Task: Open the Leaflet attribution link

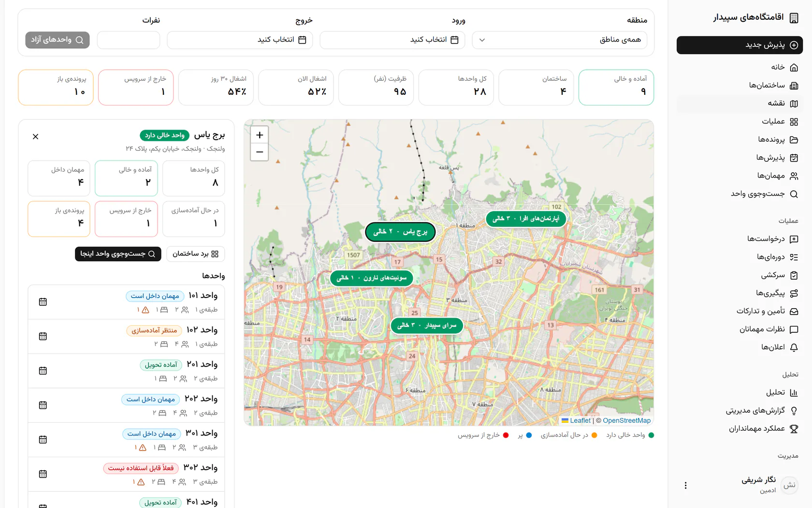Action: click(x=576, y=420)
